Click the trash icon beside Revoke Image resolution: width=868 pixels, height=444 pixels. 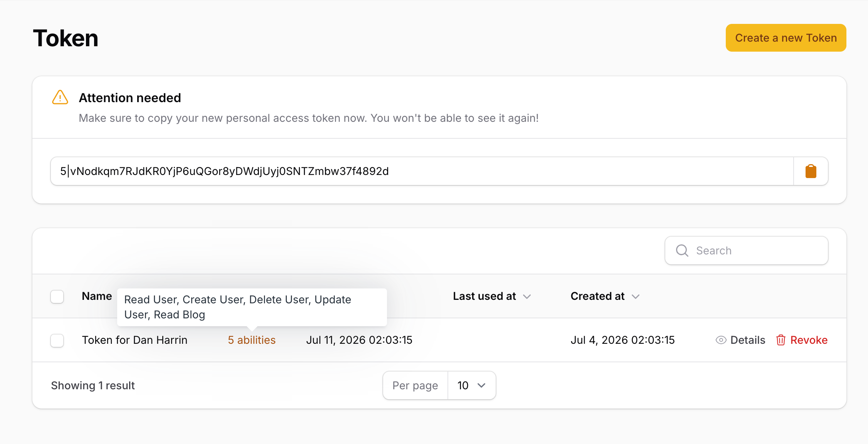pos(781,340)
